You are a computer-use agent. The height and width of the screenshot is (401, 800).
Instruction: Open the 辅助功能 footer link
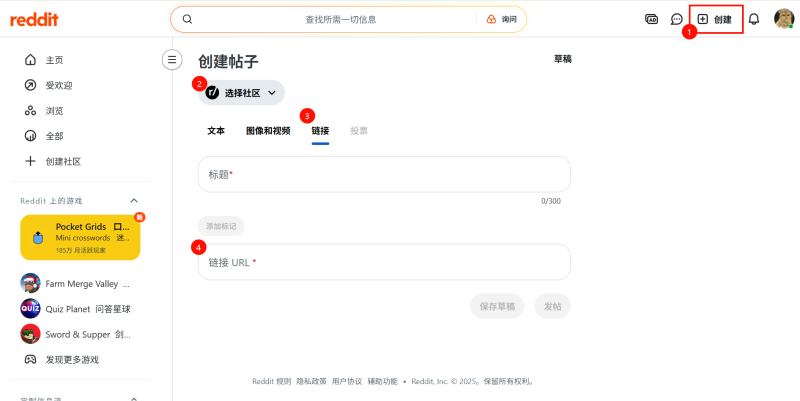click(x=383, y=382)
